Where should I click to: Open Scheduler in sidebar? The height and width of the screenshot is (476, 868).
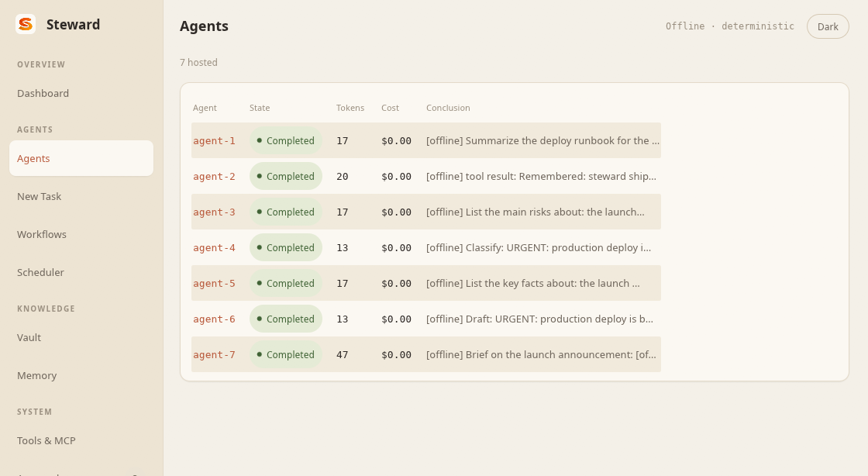[x=81, y=272]
